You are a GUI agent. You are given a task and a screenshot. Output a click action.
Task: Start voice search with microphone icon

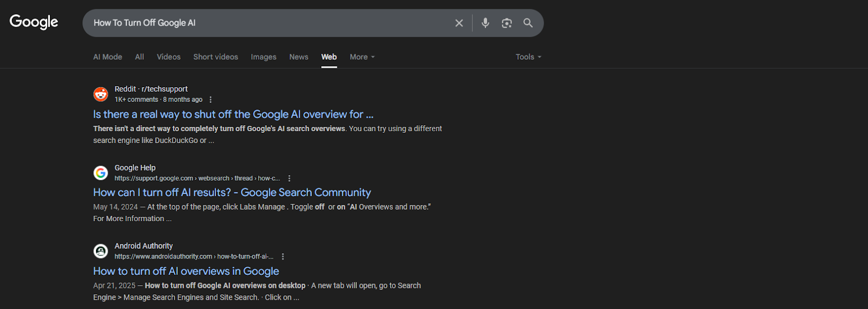coord(486,23)
